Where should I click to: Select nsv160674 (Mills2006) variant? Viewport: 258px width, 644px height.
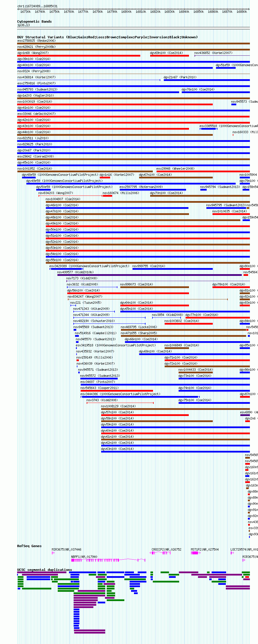pyautogui.click(x=121, y=193)
